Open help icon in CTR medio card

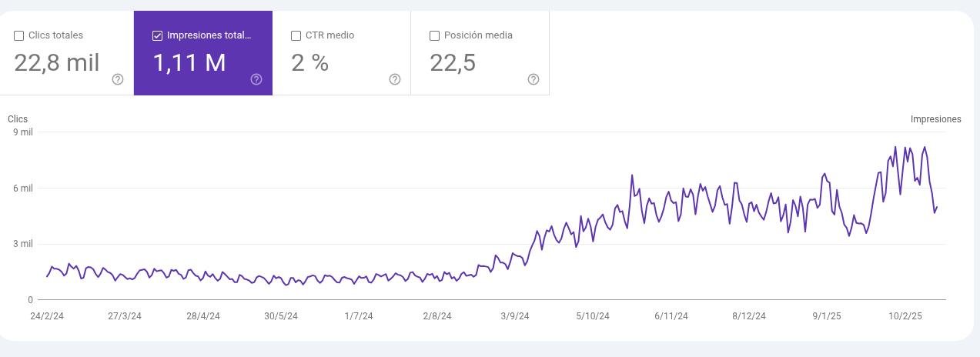click(x=395, y=79)
